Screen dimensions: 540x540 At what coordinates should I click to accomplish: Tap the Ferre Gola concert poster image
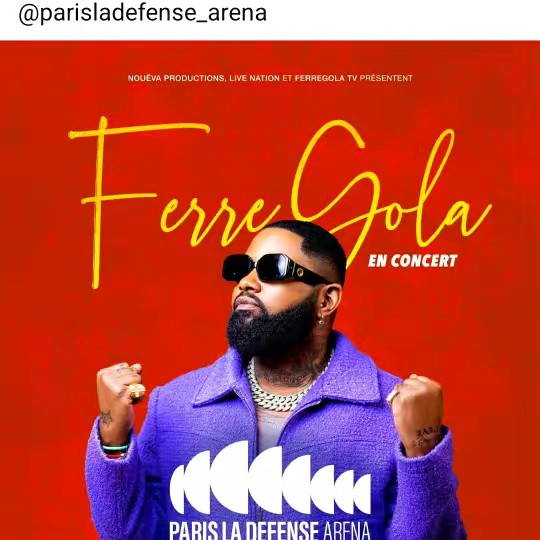point(270,290)
